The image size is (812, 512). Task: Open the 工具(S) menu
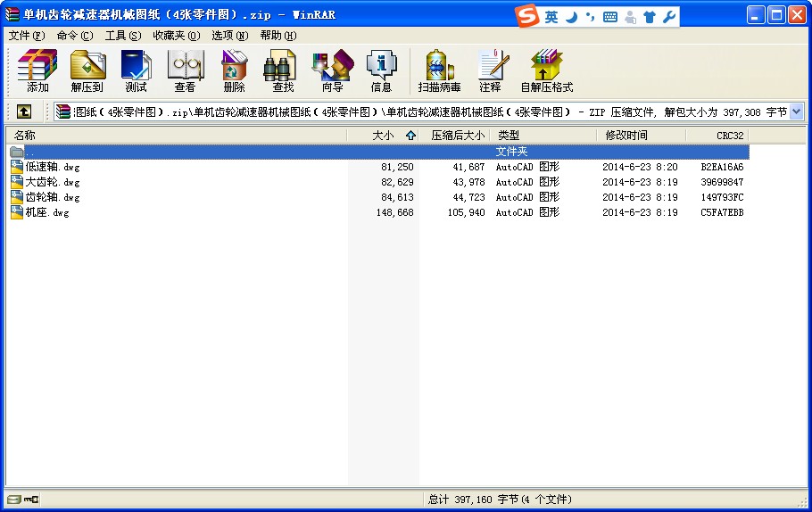(x=123, y=35)
